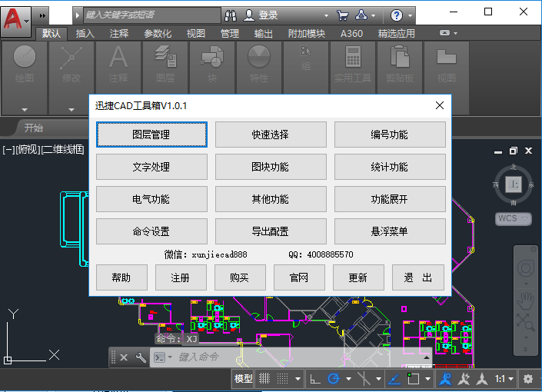Viewport: 542px width, 392px height.
Task: Click the steering wheel navigation icon
Action: click(525, 268)
